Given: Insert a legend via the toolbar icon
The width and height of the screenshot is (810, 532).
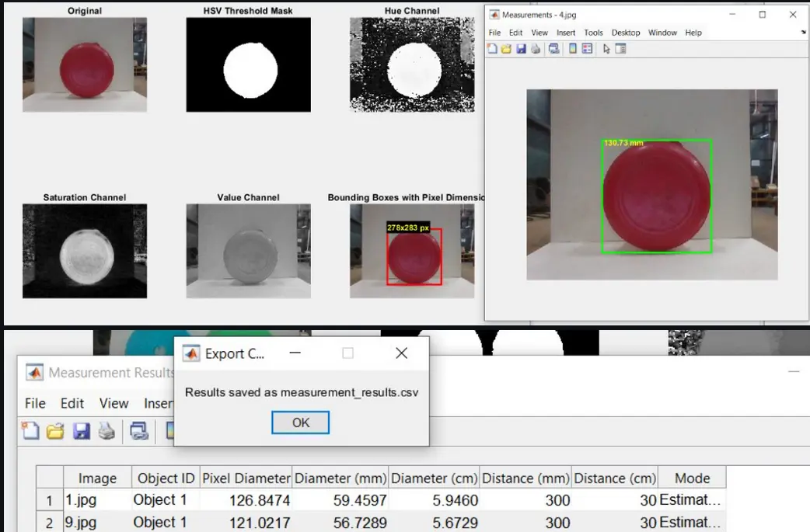Looking at the screenshot, I should tap(588, 48).
